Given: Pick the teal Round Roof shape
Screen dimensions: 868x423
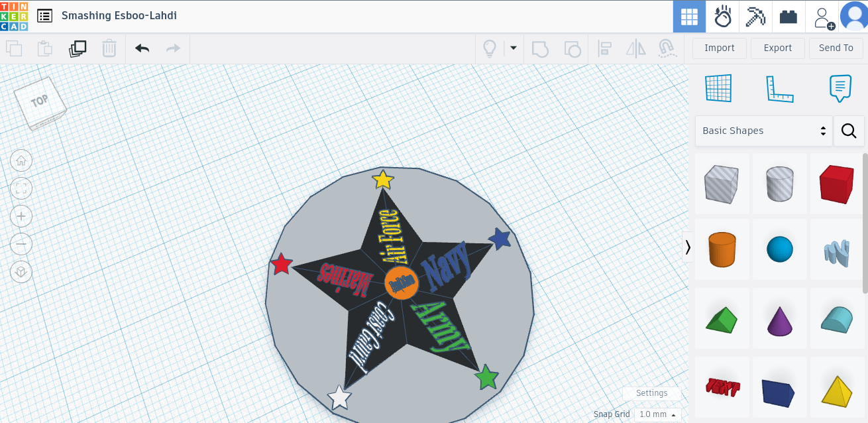Looking at the screenshot, I should coord(837,319).
